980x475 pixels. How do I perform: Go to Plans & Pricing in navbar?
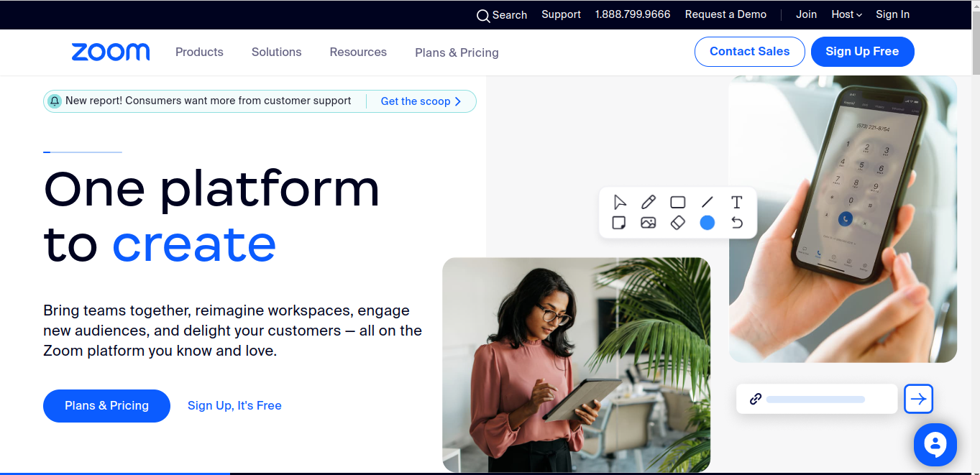tap(457, 52)
